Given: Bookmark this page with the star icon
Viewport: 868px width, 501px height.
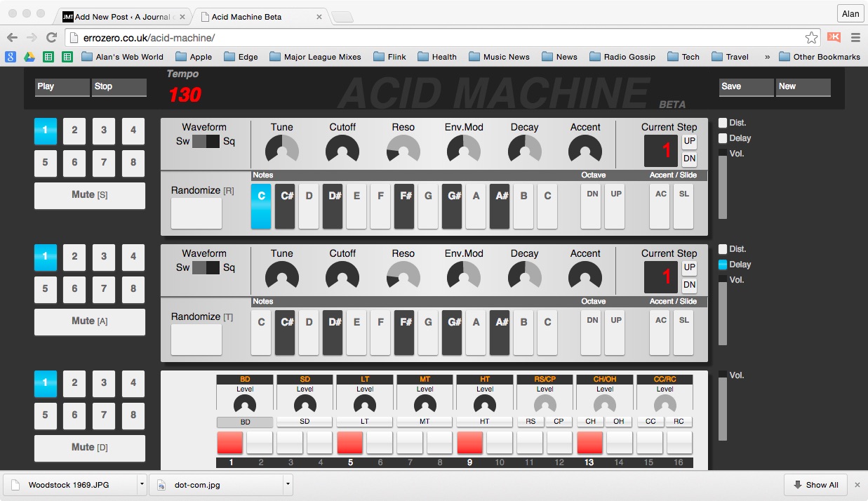Looking at the screenshot, I should 811,38.
